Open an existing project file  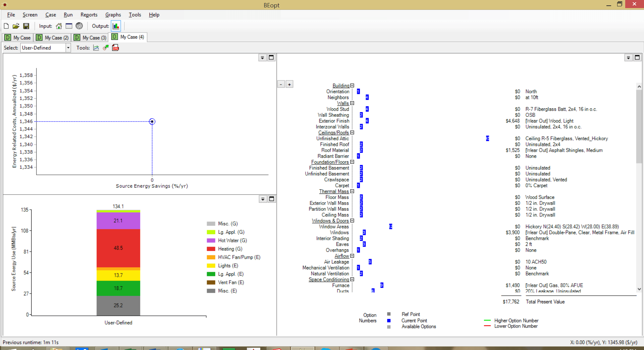pyautogui.click(x=16, y=26)
